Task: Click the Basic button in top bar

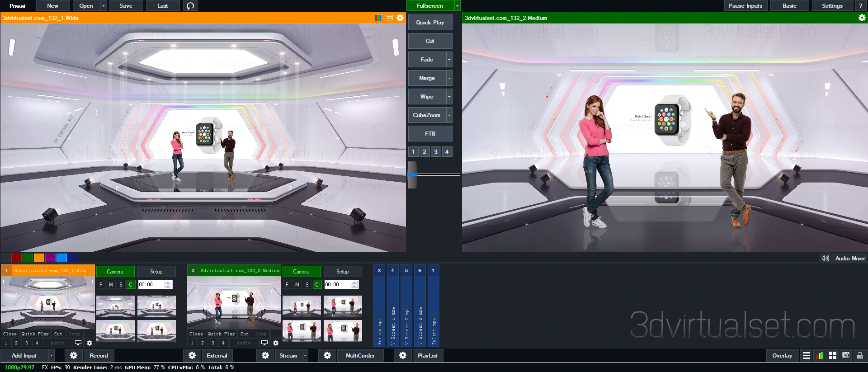Action: 789,6
